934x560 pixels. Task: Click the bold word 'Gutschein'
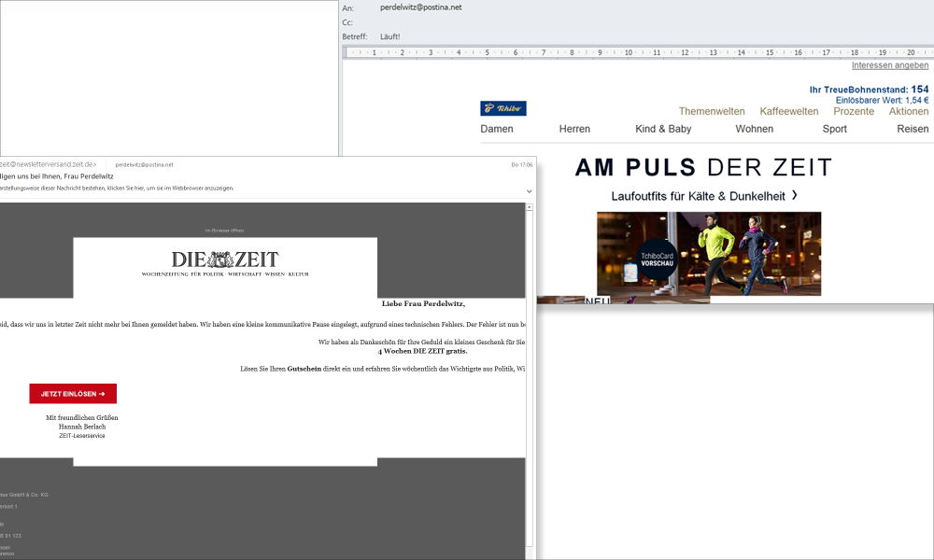[304, 369]
